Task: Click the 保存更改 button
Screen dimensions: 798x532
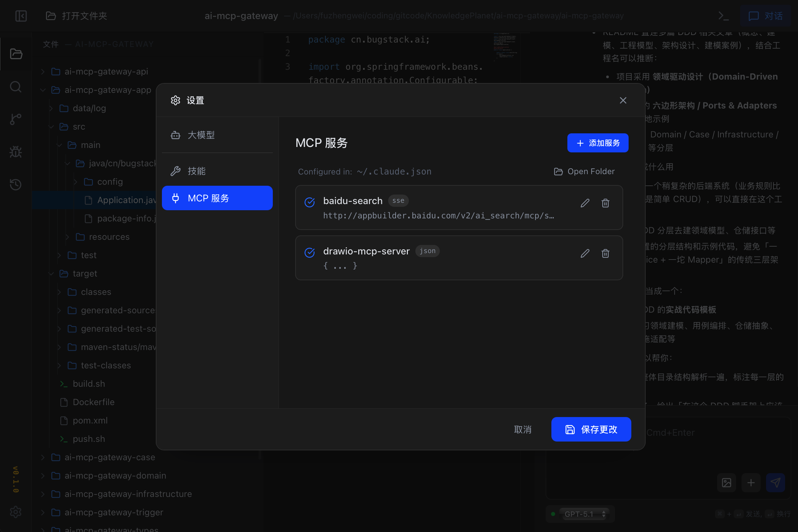Action: tap(591, 429)
